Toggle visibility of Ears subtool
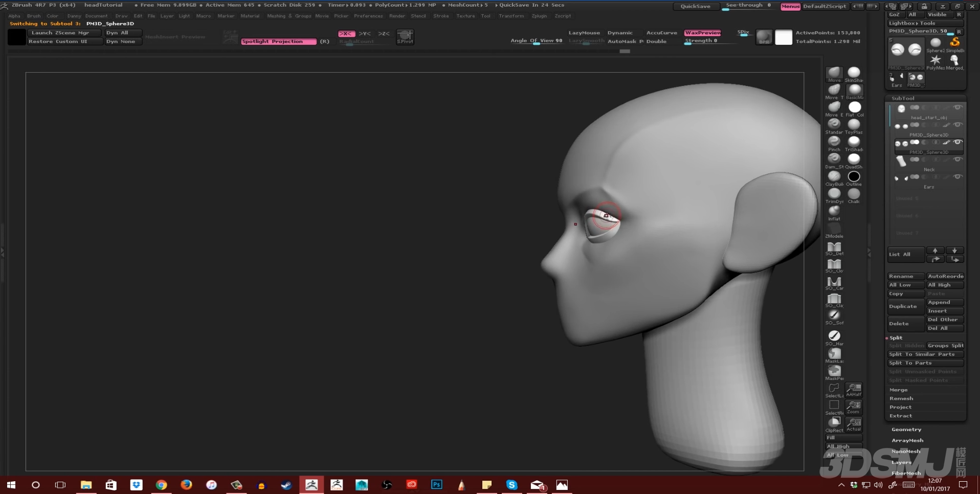This screenshot has width=980, height=494. tap(957, 177)
